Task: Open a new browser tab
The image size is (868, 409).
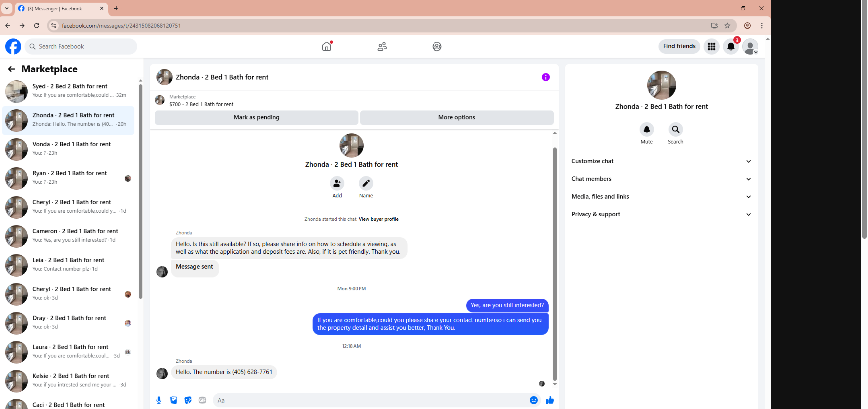Action: (116, 8)
